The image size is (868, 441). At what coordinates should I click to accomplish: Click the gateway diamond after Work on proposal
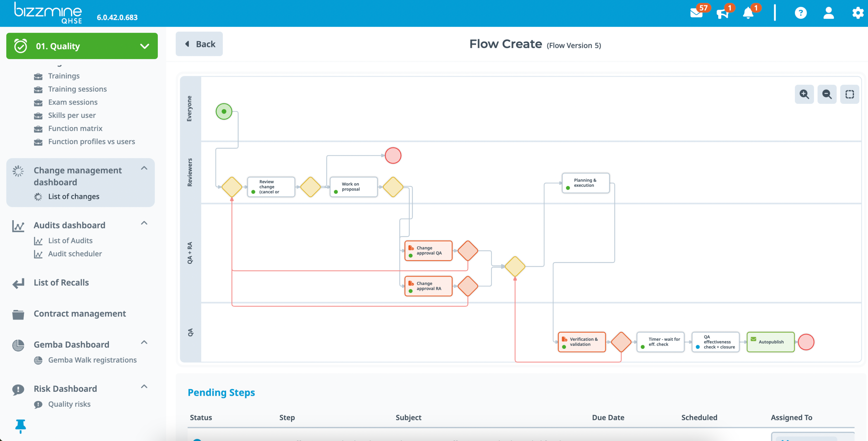[x=393, y=186]
